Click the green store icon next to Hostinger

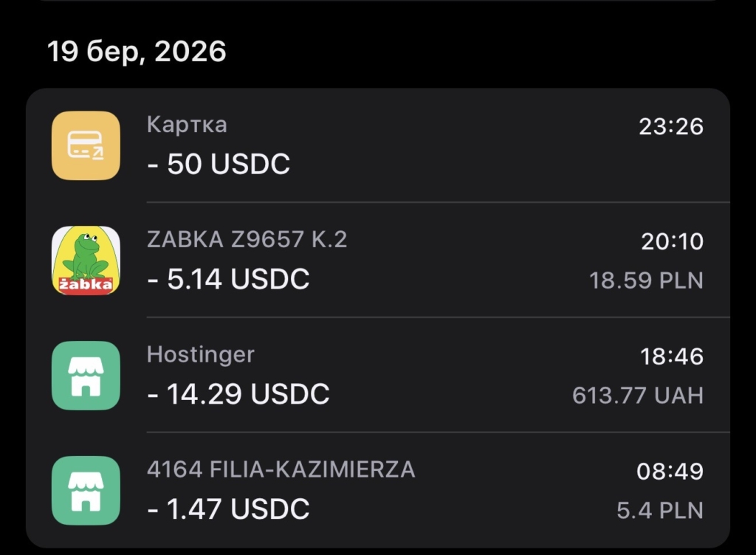click(85, 376)
